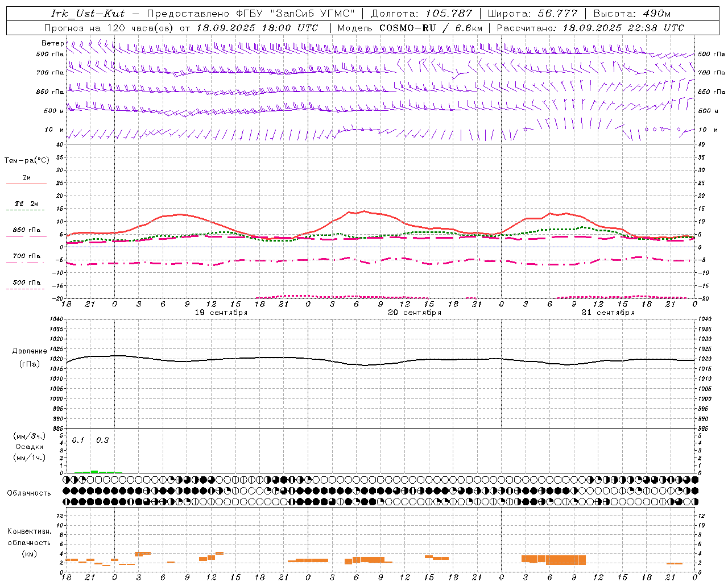The image size is (728, 582).
Task: Click the "Конвективн." convective cloud label
Action: coord(30,531)
